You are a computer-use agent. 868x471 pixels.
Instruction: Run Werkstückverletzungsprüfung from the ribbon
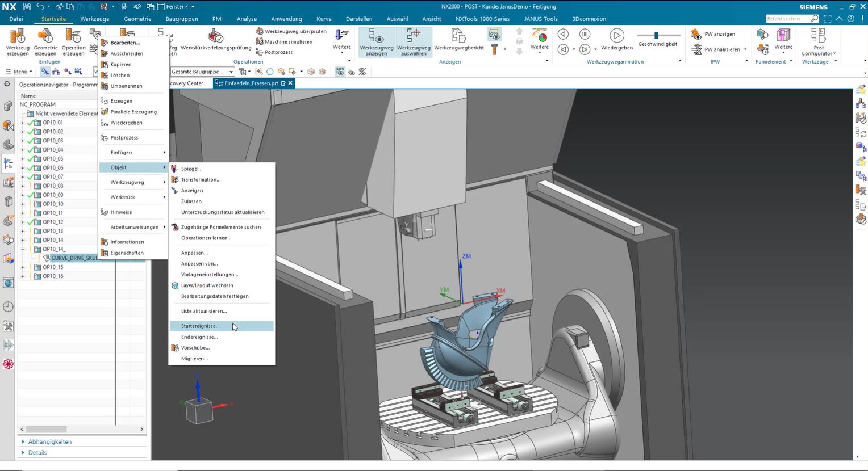click(x=216, y=41)
